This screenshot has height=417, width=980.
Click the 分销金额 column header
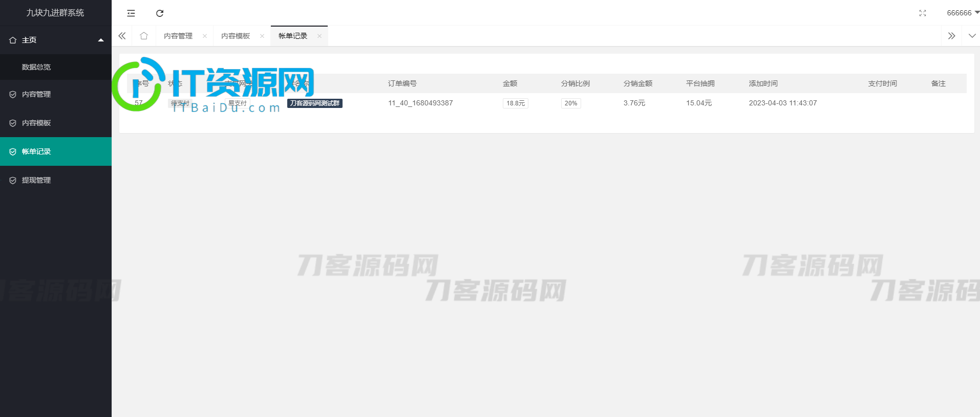638,83
